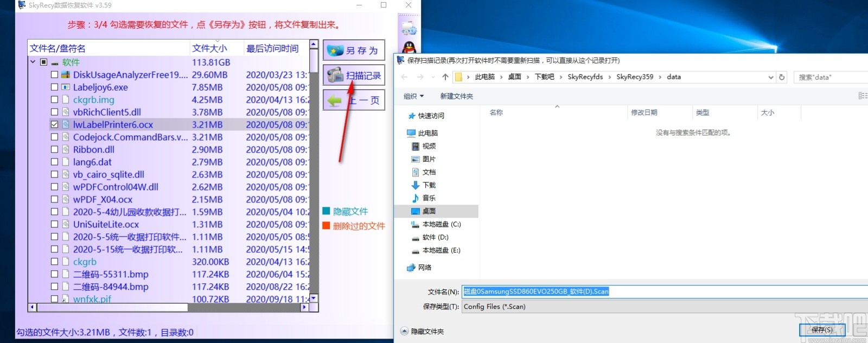Open the recent locations dropdown arrow
The image size is (868, 343).
(x=433, y=77)
